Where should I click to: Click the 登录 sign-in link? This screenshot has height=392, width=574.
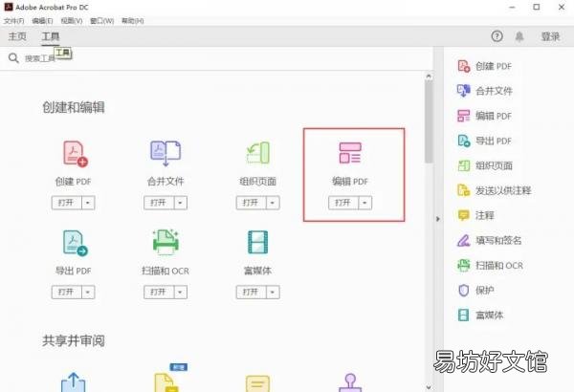click(551, 36)
